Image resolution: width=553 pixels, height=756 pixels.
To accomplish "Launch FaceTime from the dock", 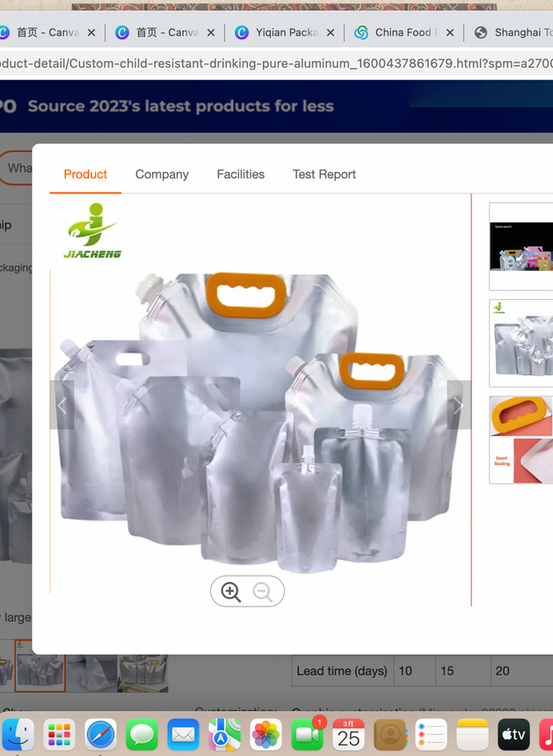I will (x=307, y=734).
